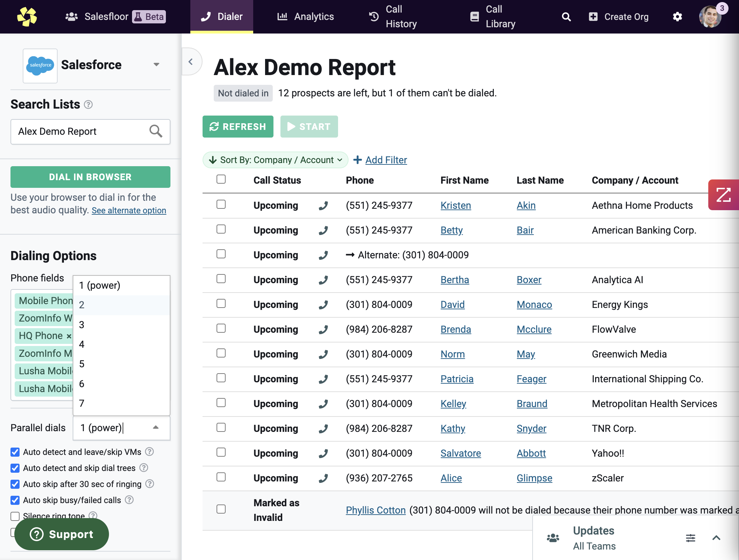
Task: Toggle Parallel dials combo box arrow
Action: click(156, 427)
